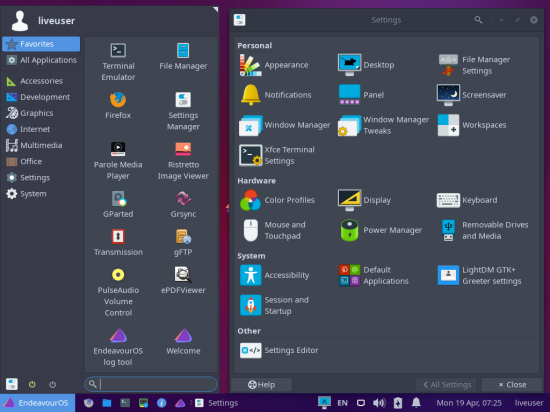Launch Parole Media Player
Screen dimensions: 550x412
click(x=118, y=161)
